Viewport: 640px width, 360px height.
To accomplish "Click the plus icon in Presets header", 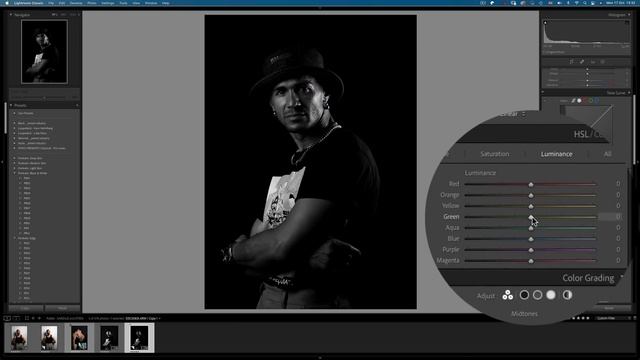I will point(77,105).
